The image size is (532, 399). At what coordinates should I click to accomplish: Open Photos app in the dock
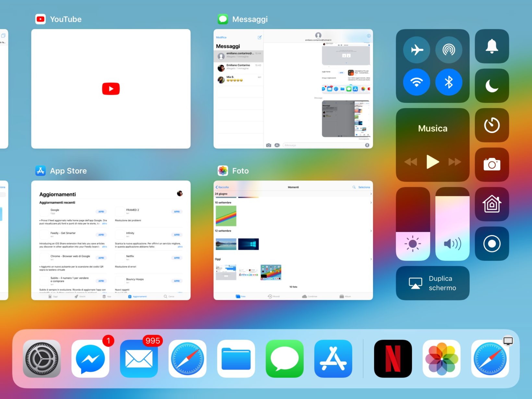point(441,358)
